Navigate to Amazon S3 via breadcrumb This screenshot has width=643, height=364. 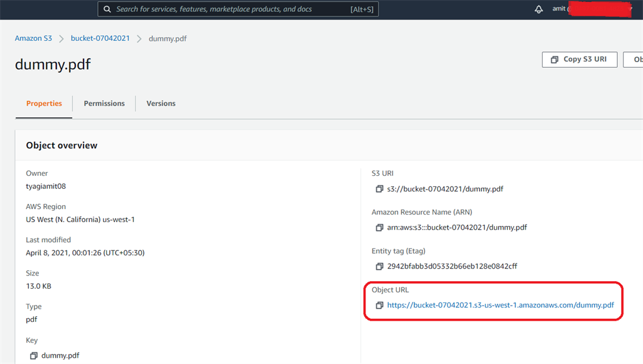click(x=33, y=38)
